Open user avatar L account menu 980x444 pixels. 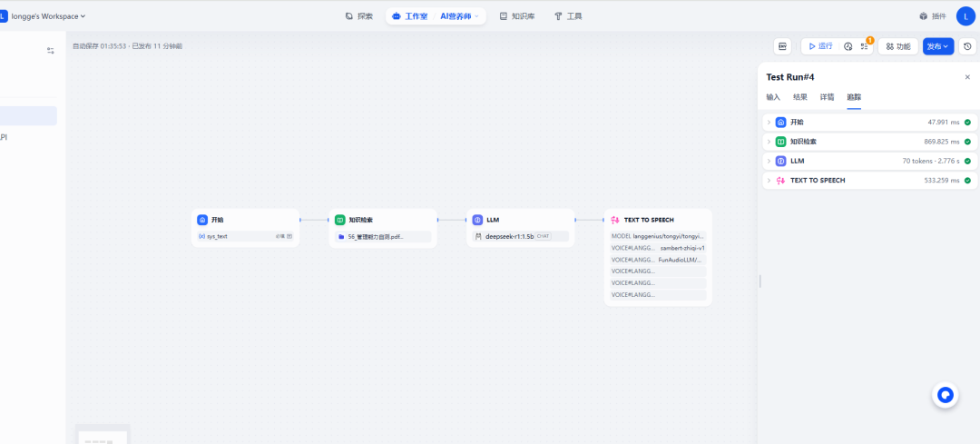pos(965,16)
